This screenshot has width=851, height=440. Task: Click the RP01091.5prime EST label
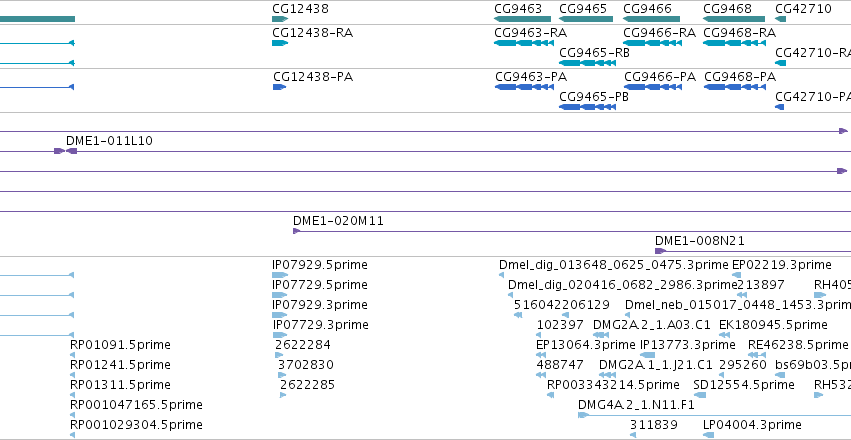click(x=120, y=345)
